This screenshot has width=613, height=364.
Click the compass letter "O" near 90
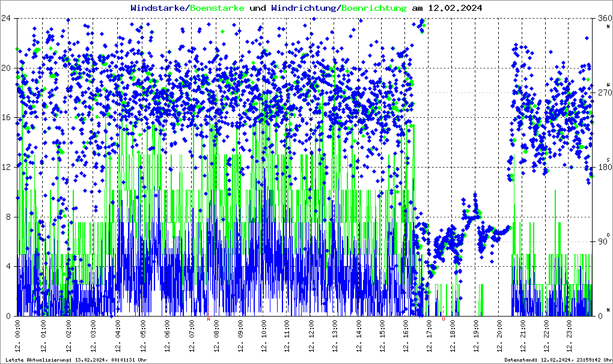point(608,234)
